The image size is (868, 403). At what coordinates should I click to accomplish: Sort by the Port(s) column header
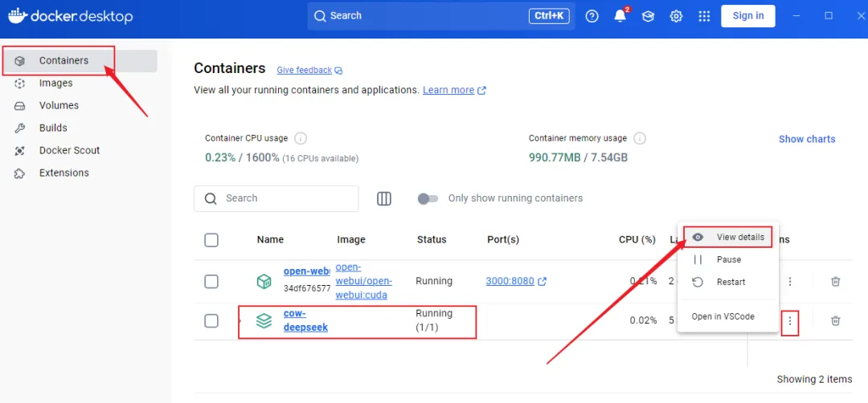point(503,239)
